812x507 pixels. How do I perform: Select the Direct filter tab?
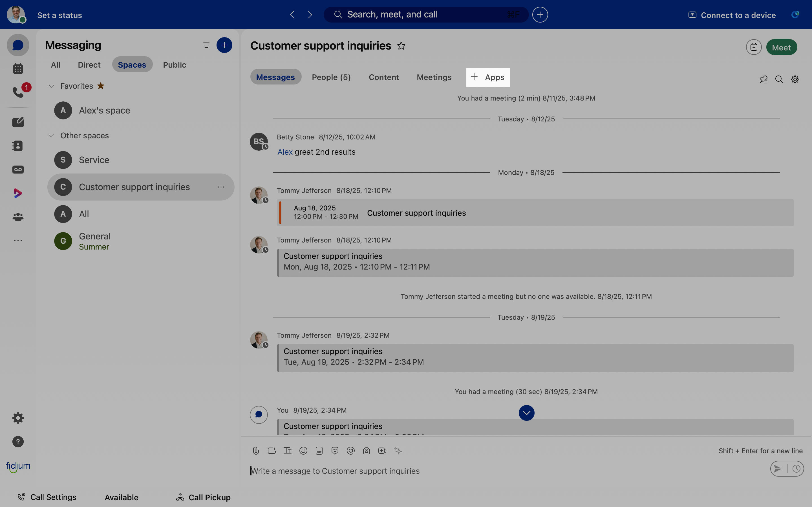[x=89, y=65]
